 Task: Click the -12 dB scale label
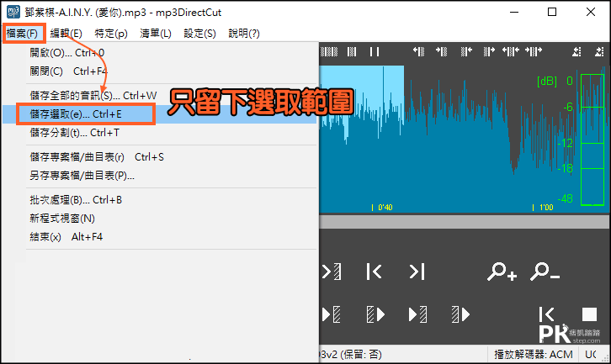566,143
